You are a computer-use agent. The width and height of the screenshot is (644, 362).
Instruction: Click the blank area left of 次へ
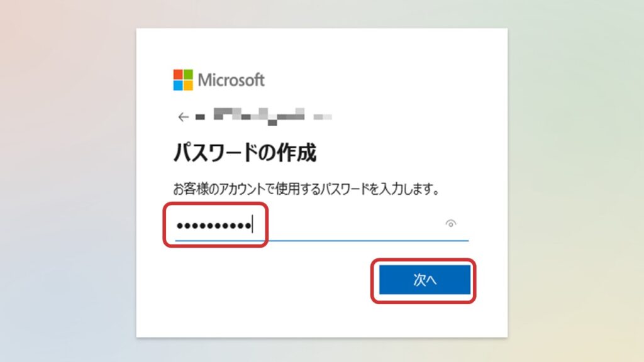[x=267, y=280]
